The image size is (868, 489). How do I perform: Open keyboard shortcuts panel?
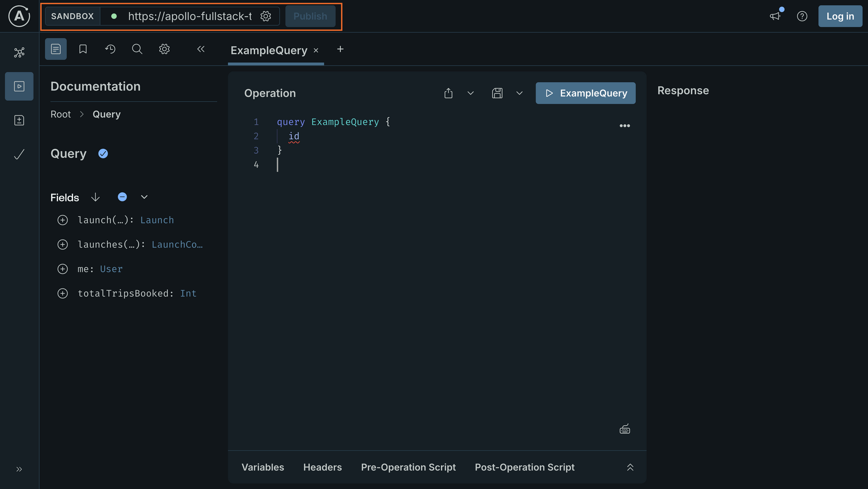coord(624,428)
